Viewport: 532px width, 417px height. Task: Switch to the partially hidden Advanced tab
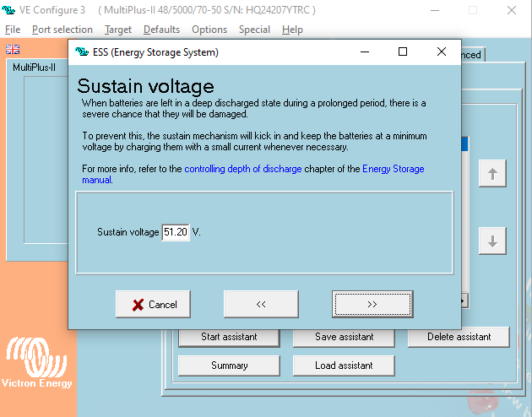tap(471, 55)
